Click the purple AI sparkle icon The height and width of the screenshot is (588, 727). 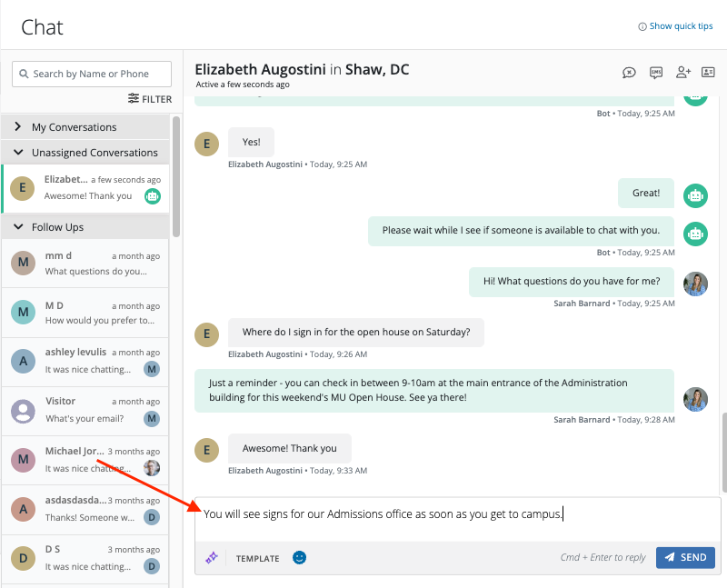[x=211, y=558]
